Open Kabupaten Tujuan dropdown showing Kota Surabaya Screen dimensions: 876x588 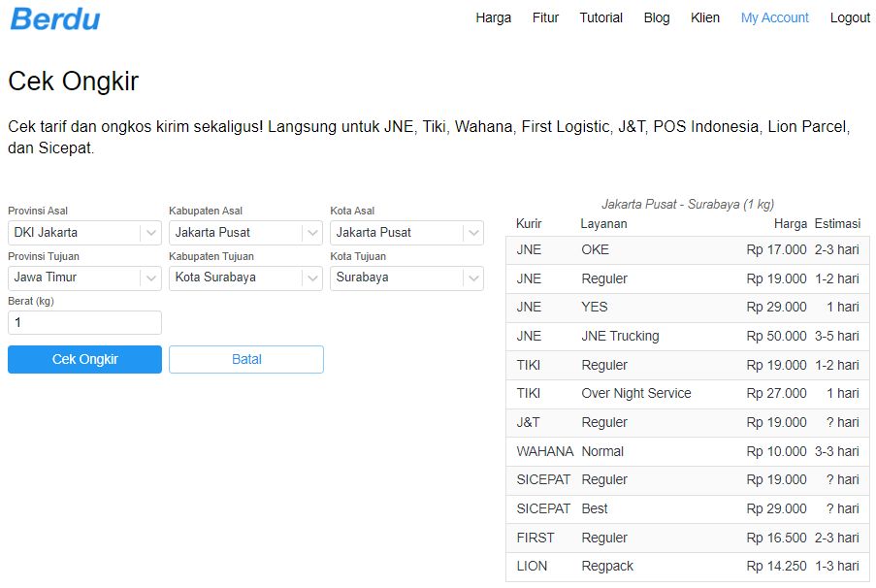coord(245,278)
